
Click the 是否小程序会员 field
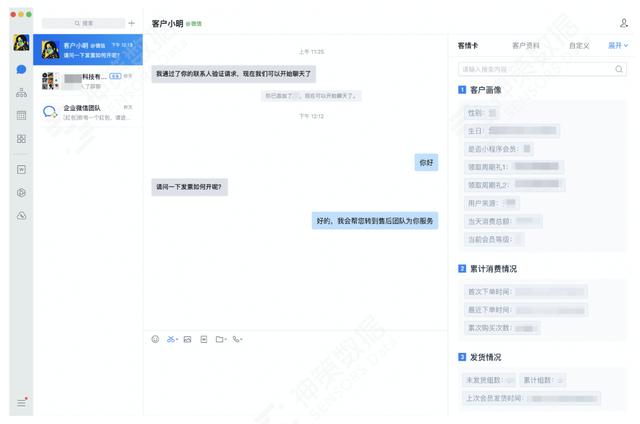point(499,149)
